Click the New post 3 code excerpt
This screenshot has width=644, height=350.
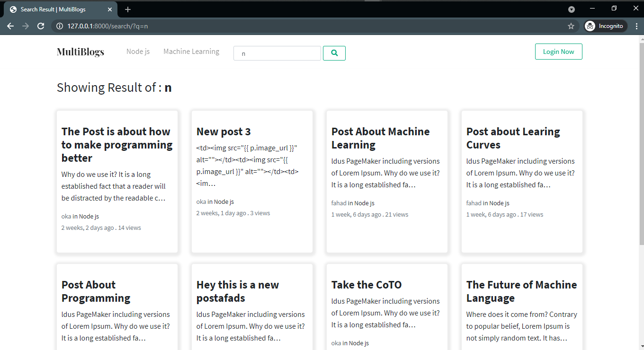tap(247, 166)
